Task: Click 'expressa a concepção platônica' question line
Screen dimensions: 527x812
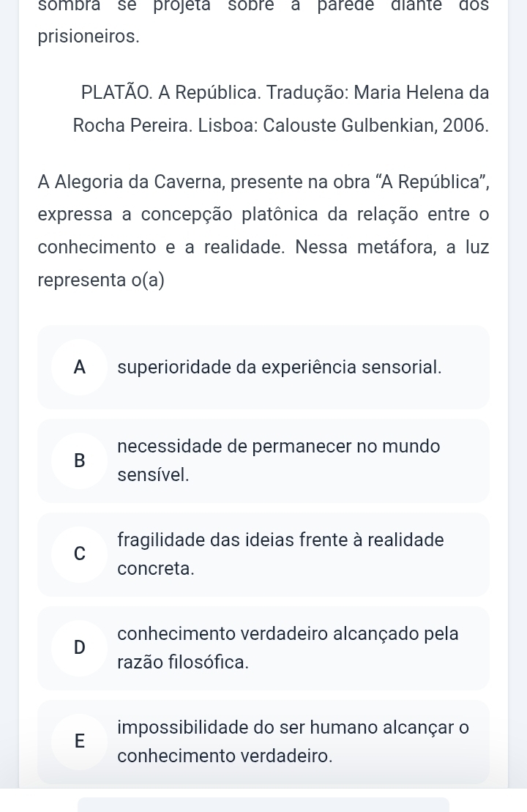Action: coord(263,215)
